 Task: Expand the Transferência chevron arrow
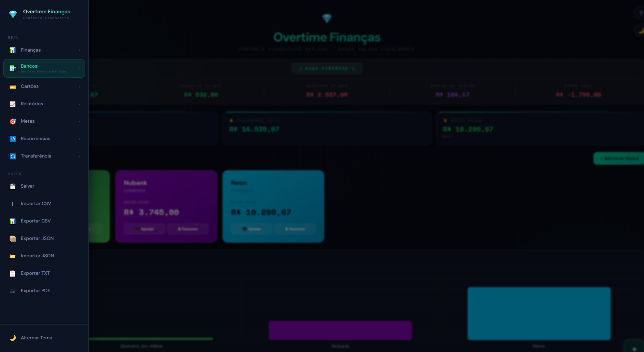pyautogui.click(x=79, y=156)
